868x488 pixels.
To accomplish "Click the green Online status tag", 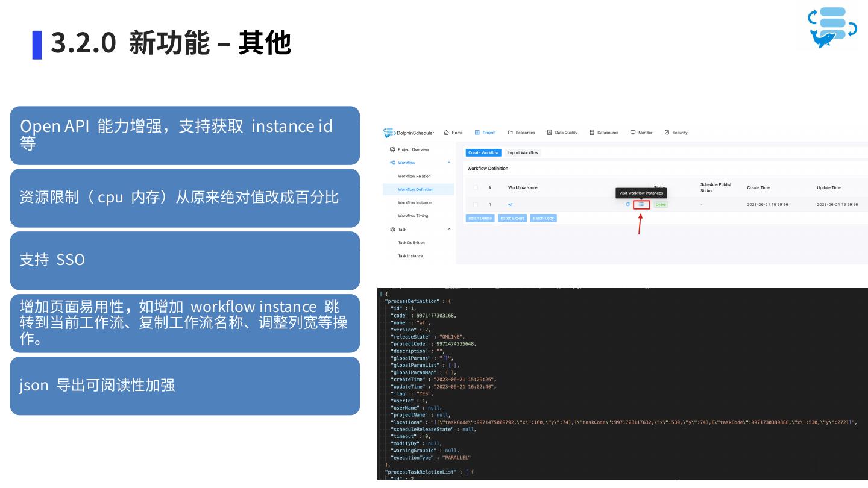I will [661, 205].
